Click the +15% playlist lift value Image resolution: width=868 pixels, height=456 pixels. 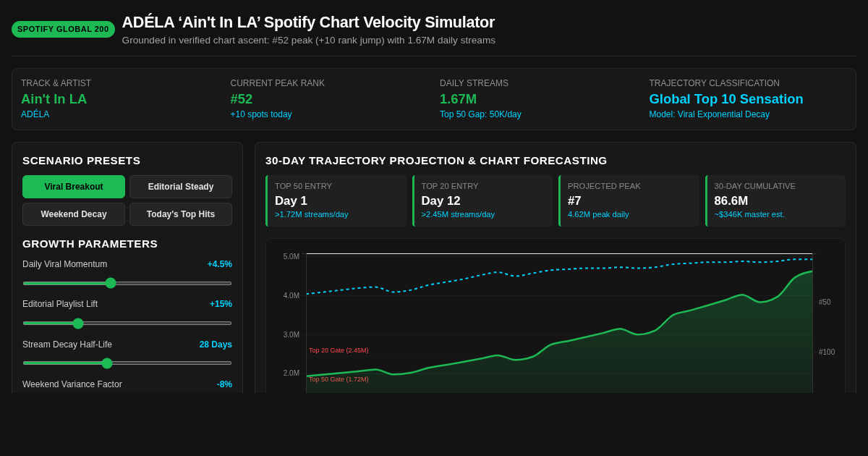(221, 304)
